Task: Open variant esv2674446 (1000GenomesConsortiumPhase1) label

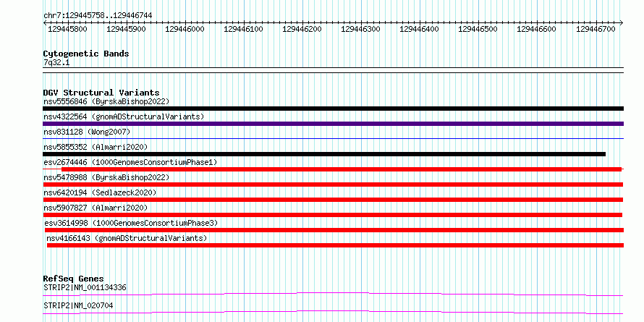Action: (130, 162)
